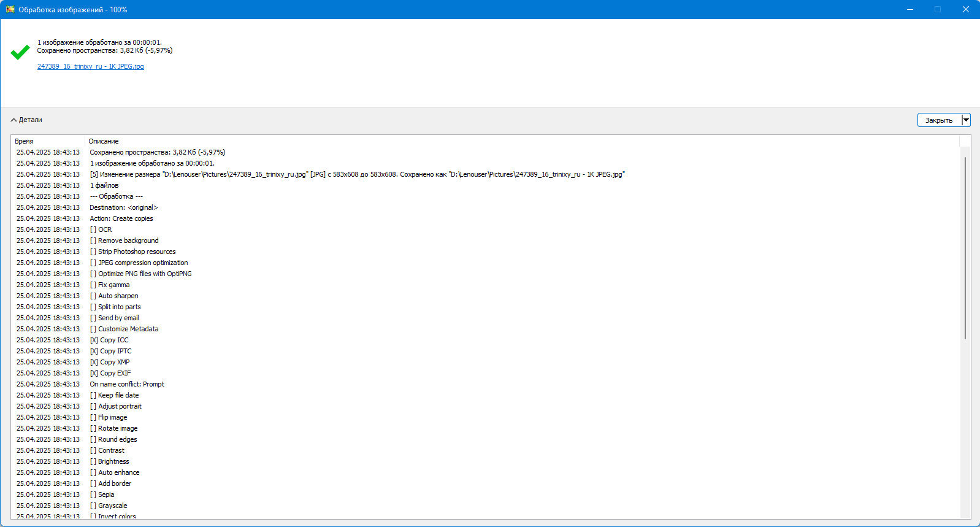Click the app icon in title bar

coord(10,9)
